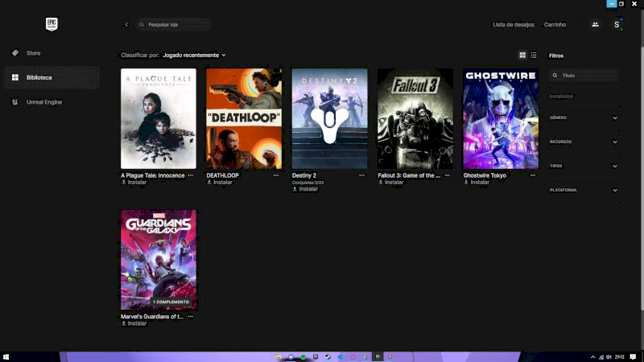Viewport: 644px width, 362px height.
Task: Go back using the back arrow
Action: [126, 24]
